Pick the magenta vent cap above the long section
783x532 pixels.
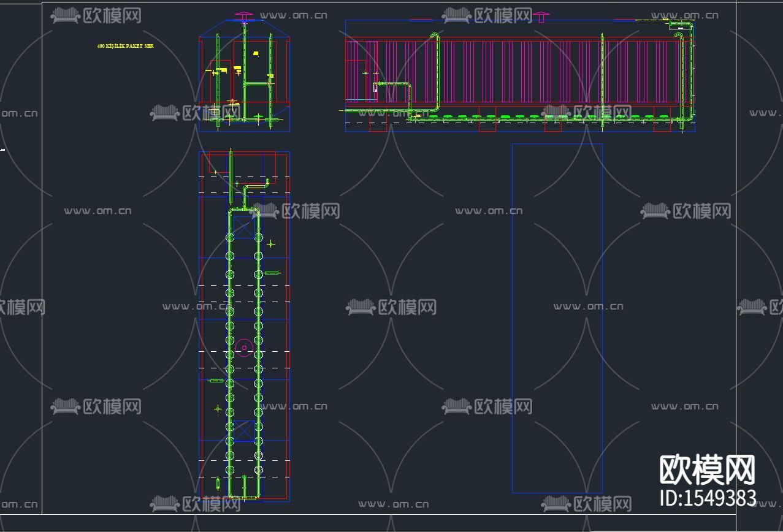click(x=541, y=16)
